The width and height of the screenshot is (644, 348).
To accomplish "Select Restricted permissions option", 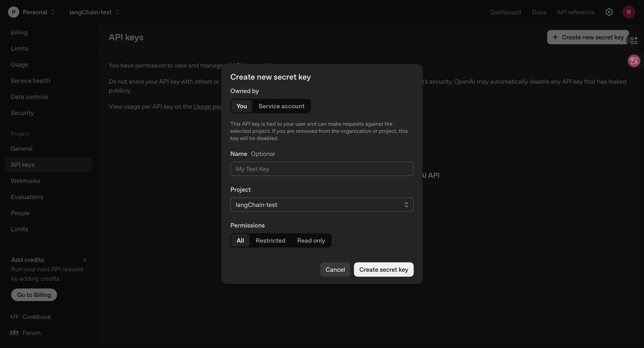I will pyautogui.click(x=270, y=240).
